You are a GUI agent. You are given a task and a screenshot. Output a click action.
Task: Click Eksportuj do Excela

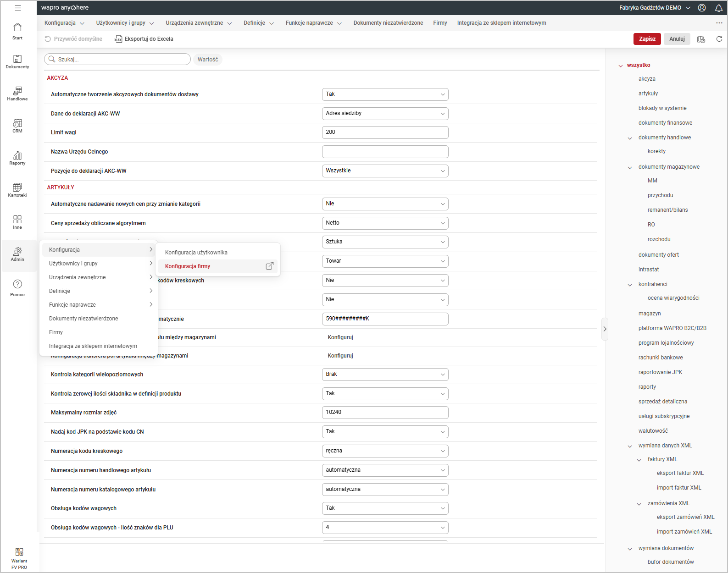pos(144,39)
